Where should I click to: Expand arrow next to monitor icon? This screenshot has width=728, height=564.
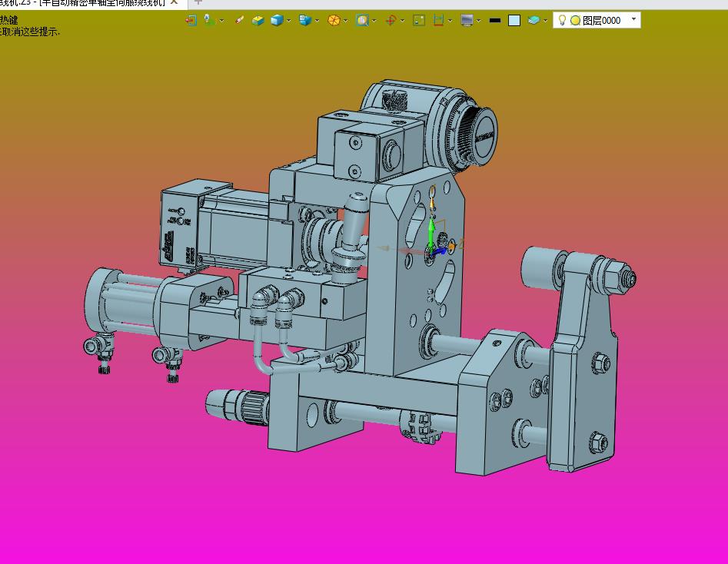(479, 21)
